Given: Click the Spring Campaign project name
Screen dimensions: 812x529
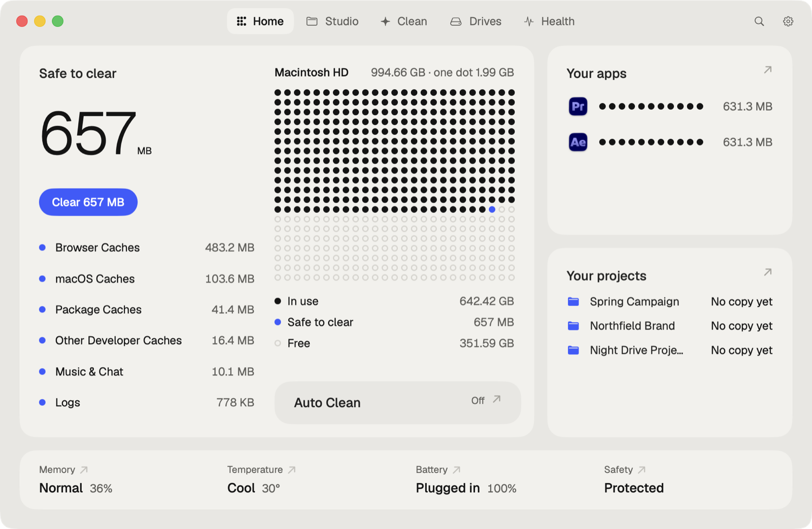Looking at the screenshot, I should (634, 301).
